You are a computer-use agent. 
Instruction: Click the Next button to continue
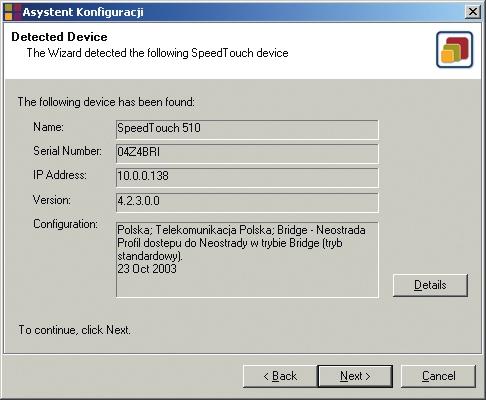tap(355, 376)
